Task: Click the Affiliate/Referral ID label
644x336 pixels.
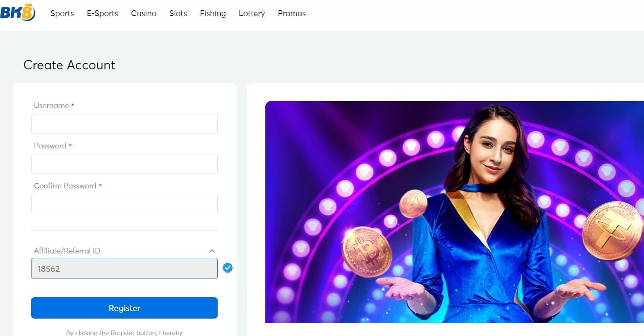Action: click(67, 251)
